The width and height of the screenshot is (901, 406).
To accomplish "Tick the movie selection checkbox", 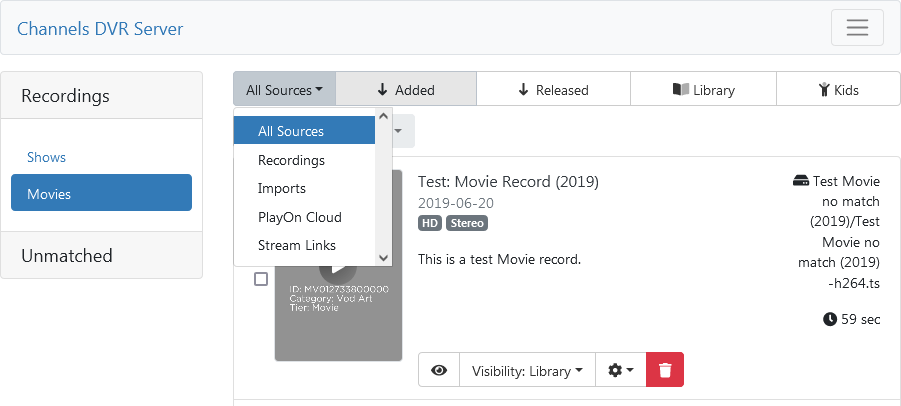I will pyautogui.click(x=261, y=279).
